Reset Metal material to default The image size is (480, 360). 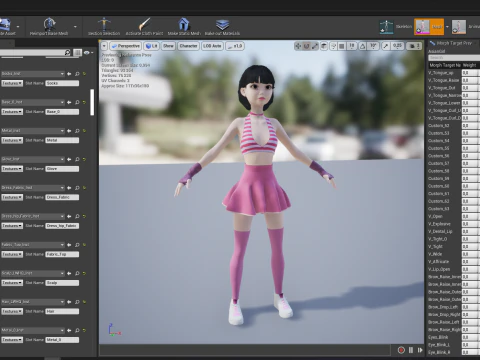(84, 131)
